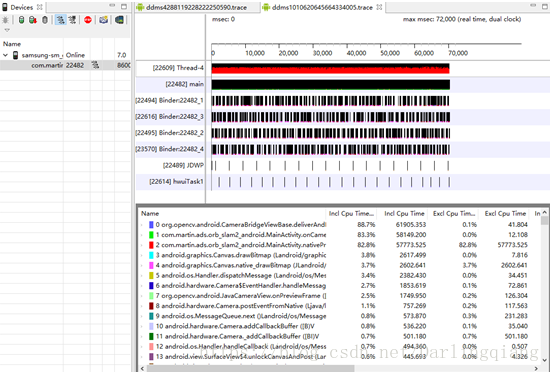
Task: Close the Devices view tab
Action: coord(40,7)
